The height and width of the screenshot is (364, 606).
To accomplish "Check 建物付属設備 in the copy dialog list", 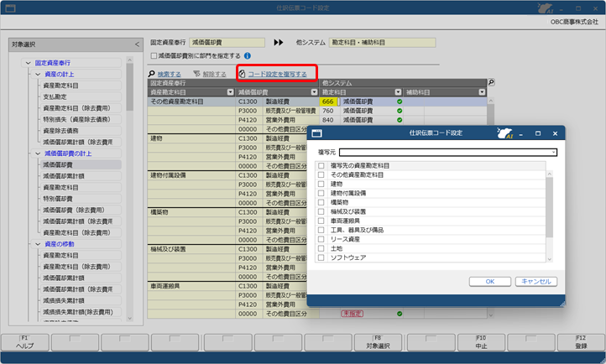I will [x=321, y=194].
